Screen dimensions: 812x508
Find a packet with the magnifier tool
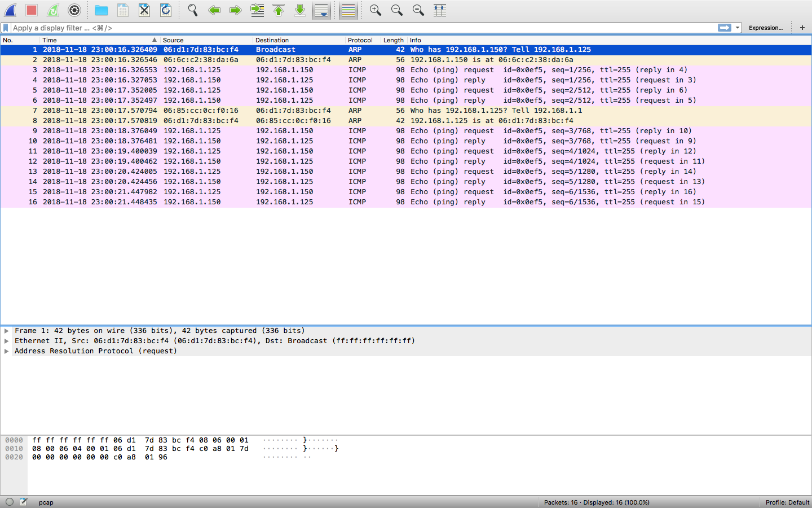(192, 10)
